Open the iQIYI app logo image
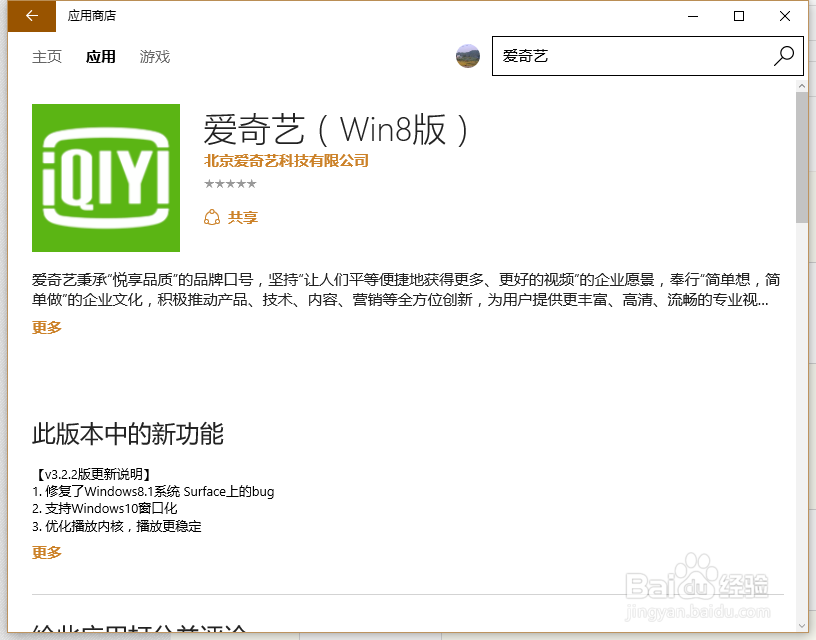Image resolution: width=816 pixels, height=640 pixels. [106, 178]
